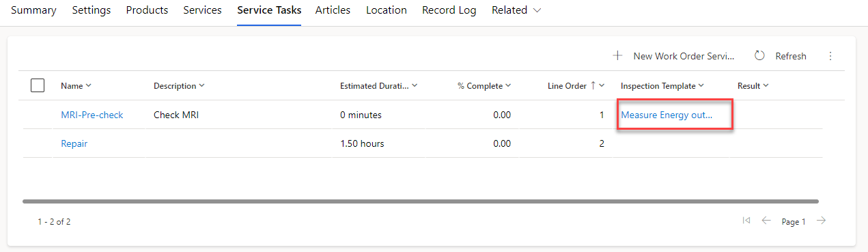The width and height of the screenshot is (868, 252).
Task: Select line order value 1
Action: (602, 115)
